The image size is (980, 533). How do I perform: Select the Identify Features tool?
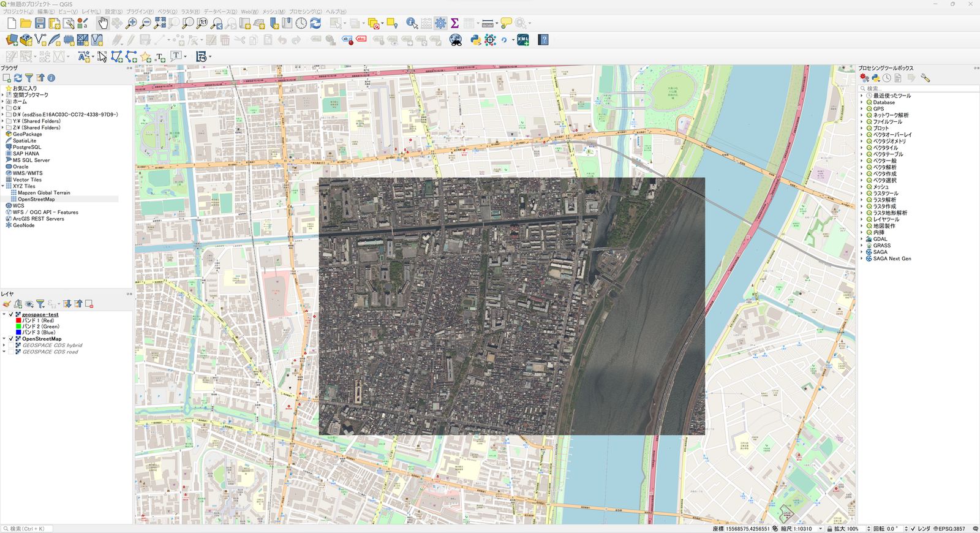click(x=412, y=23)
